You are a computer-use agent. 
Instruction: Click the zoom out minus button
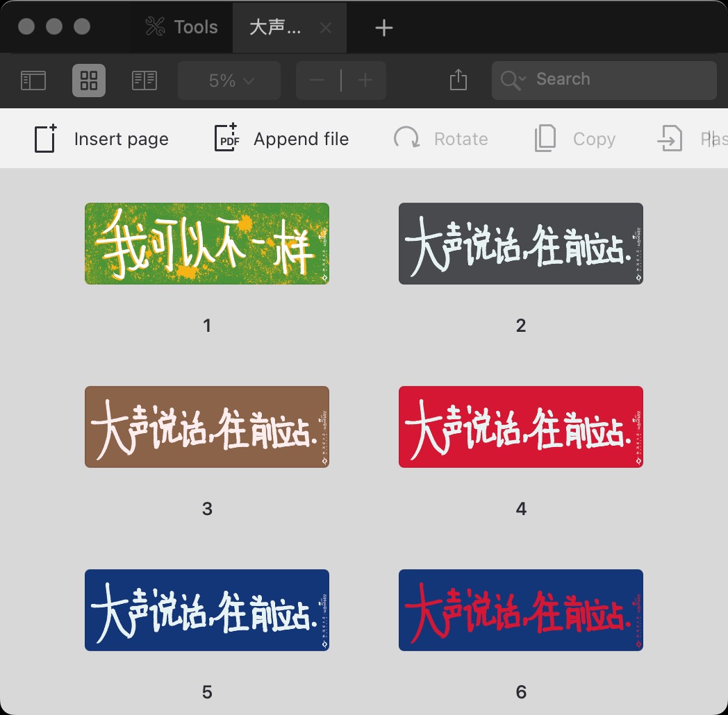(x=317, y=81)
